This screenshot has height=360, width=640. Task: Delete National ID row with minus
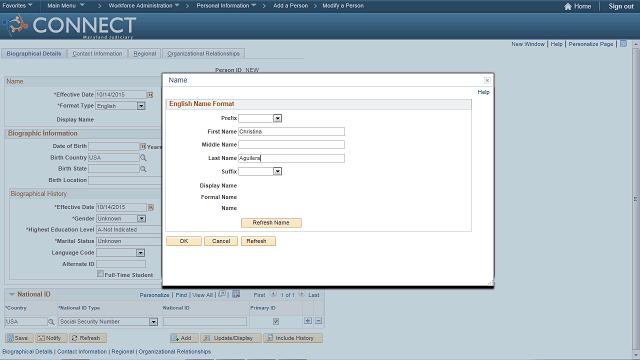point(319,321)
